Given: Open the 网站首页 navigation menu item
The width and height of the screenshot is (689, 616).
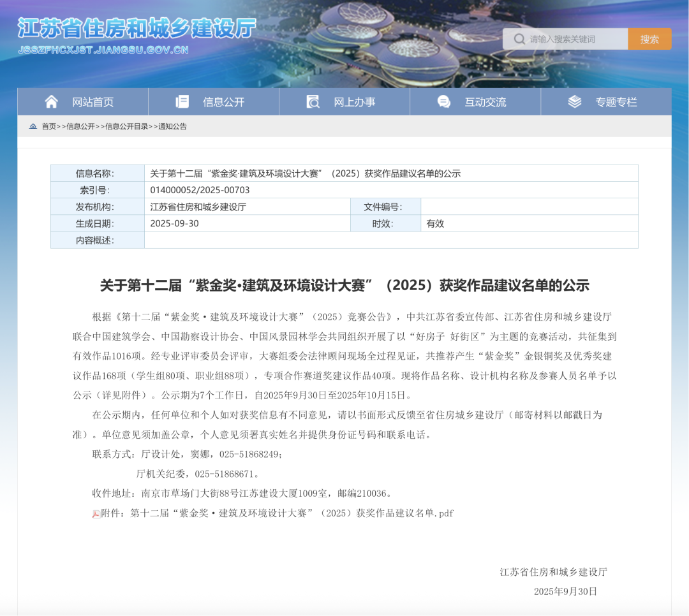Looking at the screenshot, I should point(93,102).
